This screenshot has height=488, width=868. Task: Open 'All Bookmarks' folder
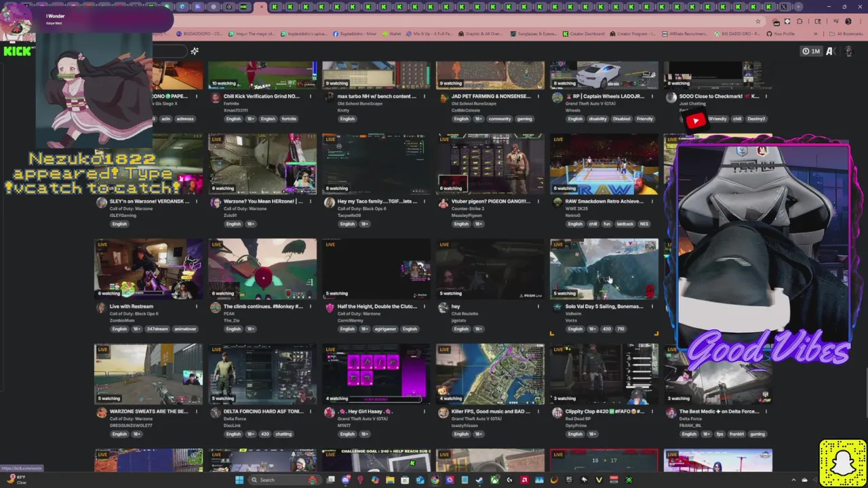pyautogui.click(x=847, y=33)
